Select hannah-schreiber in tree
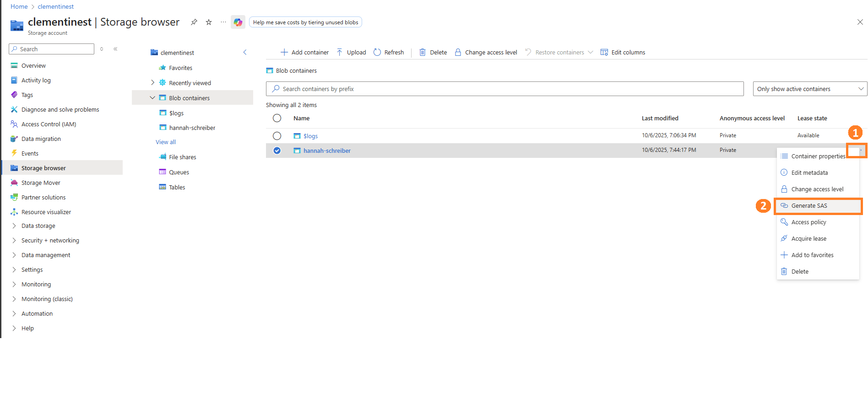 coord(192,128)
